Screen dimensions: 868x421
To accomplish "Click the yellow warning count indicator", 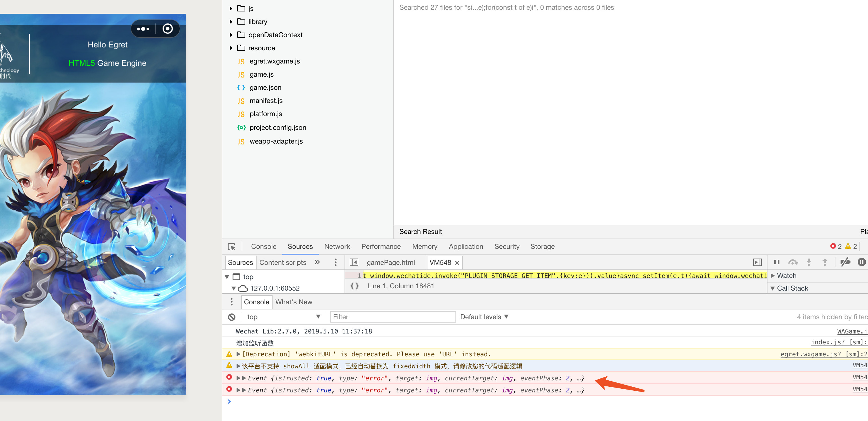I will coord(851,247).
